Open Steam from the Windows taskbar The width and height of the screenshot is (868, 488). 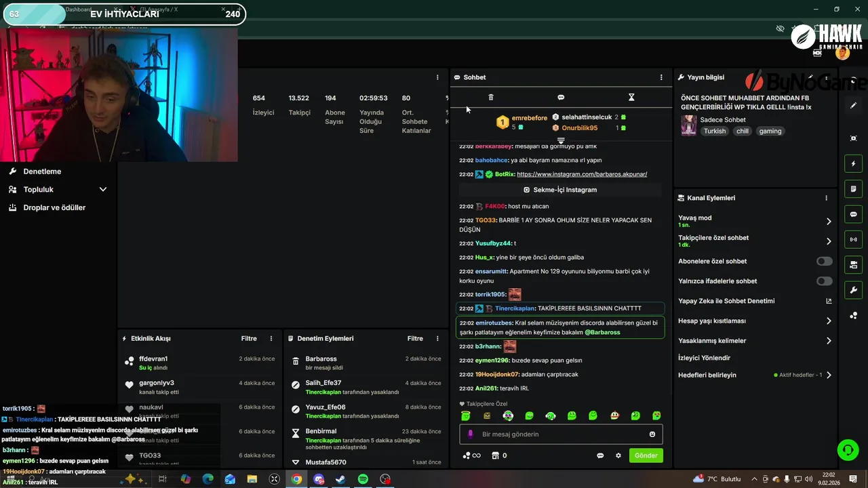[340, 479]
